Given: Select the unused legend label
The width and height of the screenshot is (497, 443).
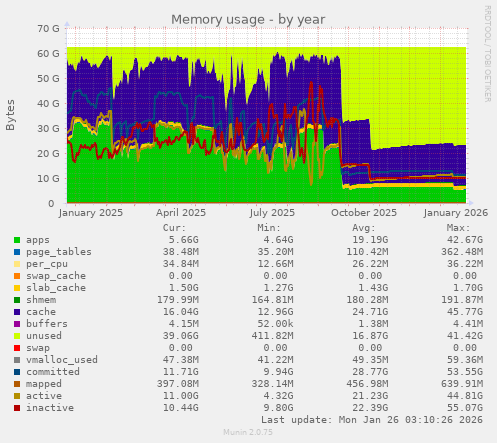Looking at the screenshot, I should [44, 336].
